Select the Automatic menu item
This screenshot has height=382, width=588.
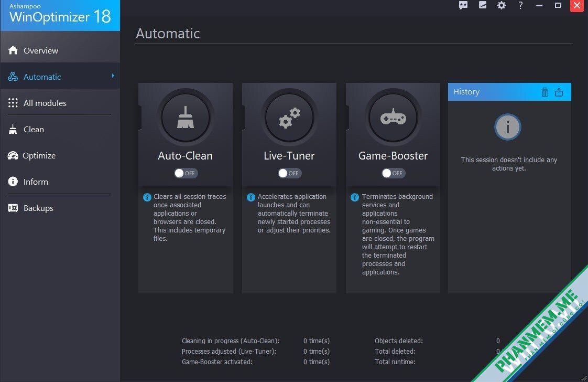point(60,76)
